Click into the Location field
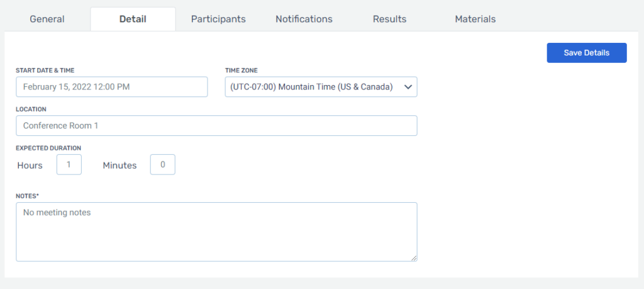This screenshot has height=289, width=644. [x=216, y=125]
